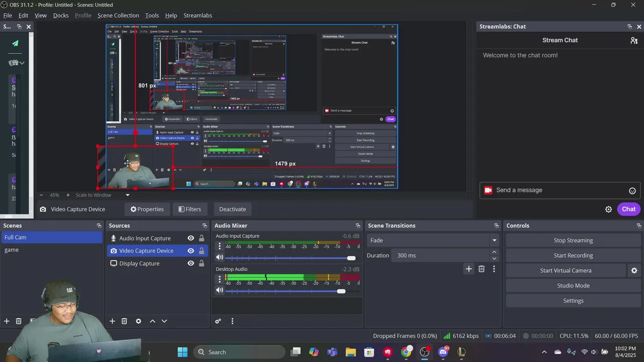Open virtual camera settings gear
The height and width of the screenshot is (362, 644).
pos(634,270)
